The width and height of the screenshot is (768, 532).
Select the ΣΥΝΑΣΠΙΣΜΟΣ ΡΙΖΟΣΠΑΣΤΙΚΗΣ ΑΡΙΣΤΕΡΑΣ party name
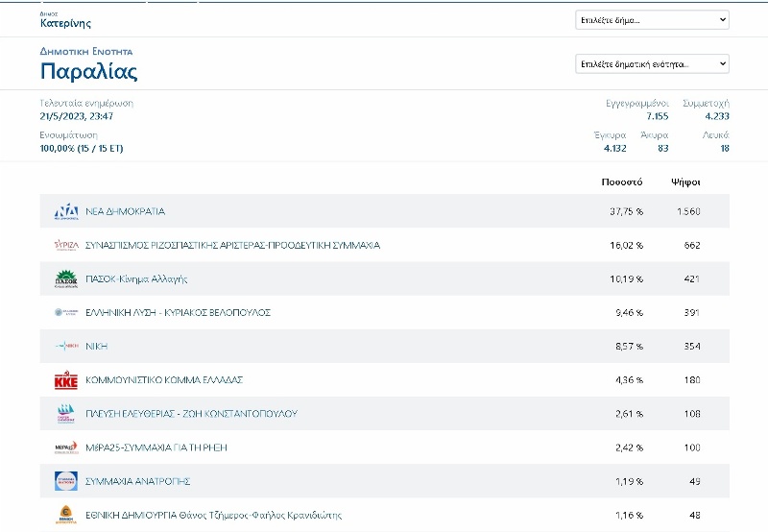(x=232, y=245)
